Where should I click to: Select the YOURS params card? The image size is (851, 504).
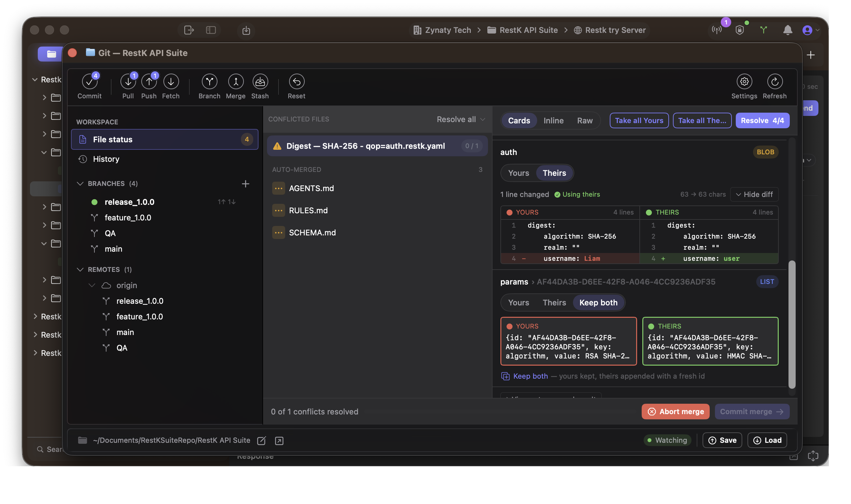pyautogui.click(x=568, y=341)
